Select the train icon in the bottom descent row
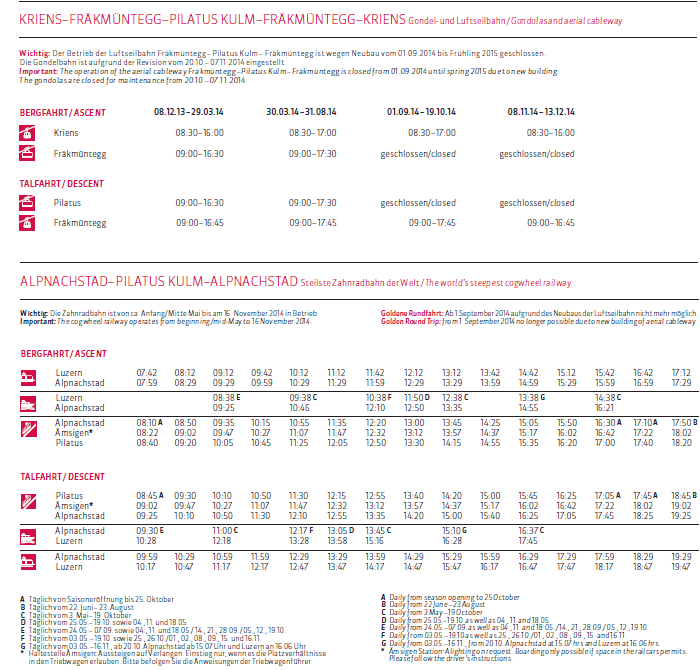Screen dimensions: 700x670 click(x=29, y=561)
